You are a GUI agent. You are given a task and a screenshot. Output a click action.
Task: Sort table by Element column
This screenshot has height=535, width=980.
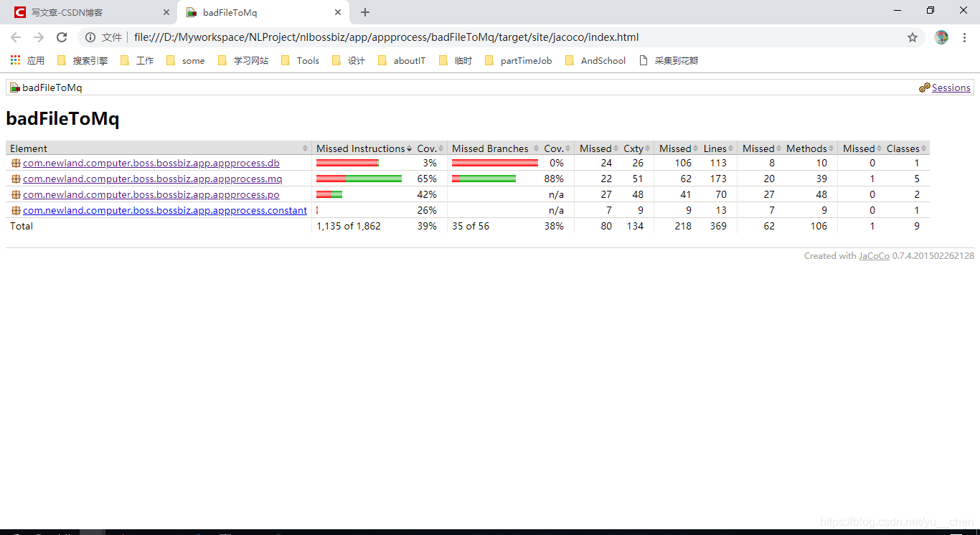click(x=159, y=148)
